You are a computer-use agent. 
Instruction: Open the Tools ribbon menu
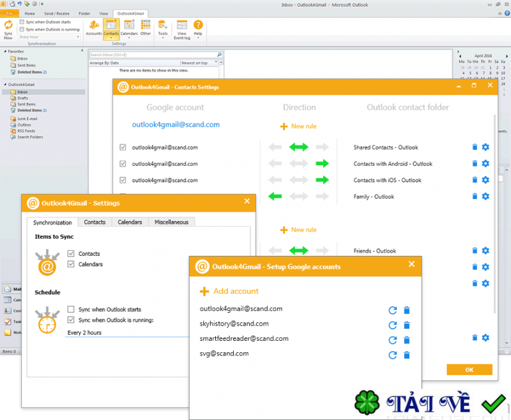(163, 29)
